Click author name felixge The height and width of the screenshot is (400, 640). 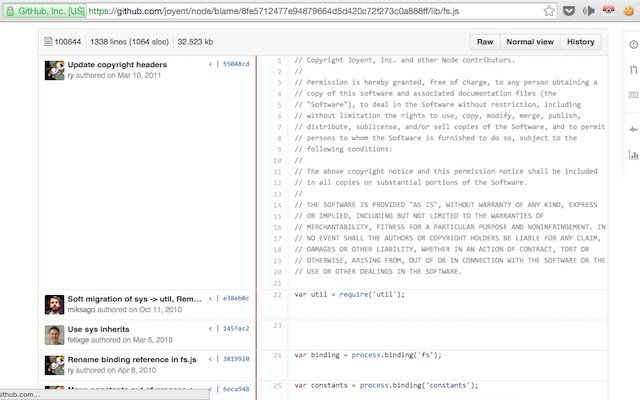tap(78, 340)
